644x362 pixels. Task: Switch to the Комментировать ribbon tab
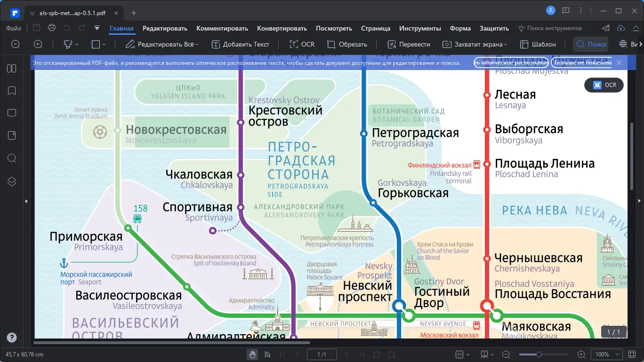pyautogui.click(x=222, y=28)
